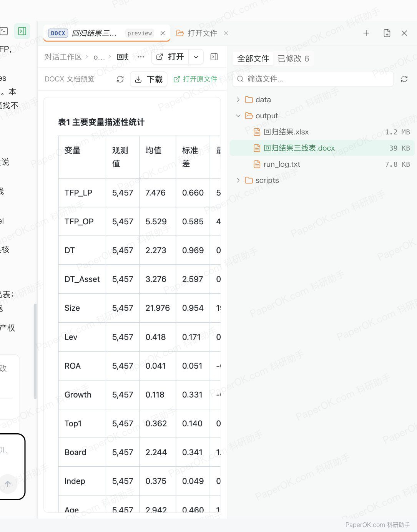417x532 pixels.
Task: Select the 已修改 6 tab
Action: [294, 58]
